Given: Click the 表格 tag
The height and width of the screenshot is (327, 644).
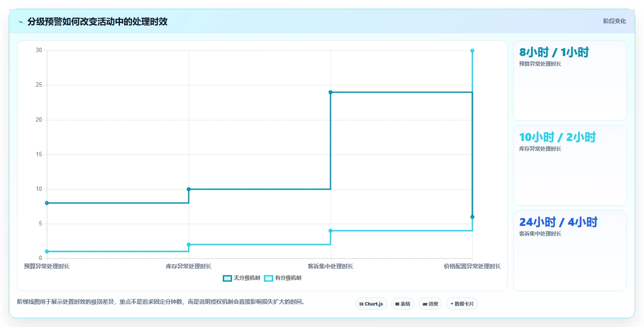Looking at the screenshot, I should 402,304.
